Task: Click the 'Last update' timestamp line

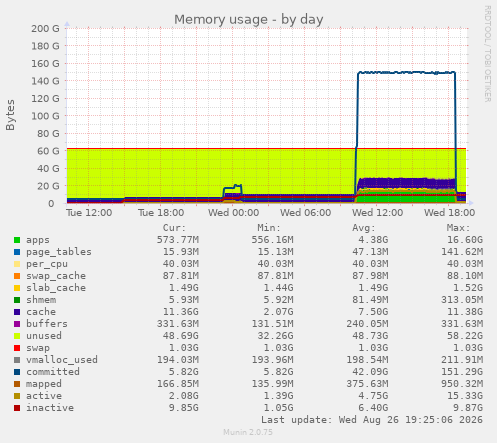Action: (372, 420)
